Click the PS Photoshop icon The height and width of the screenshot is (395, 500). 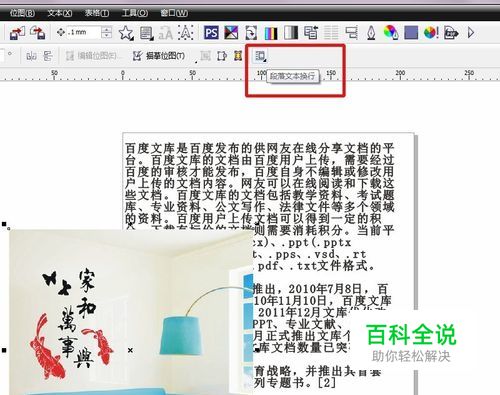tap(211, 33)
